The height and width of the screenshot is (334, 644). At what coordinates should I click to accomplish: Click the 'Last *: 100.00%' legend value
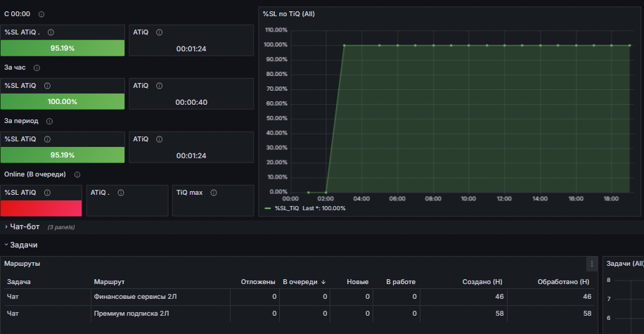pos(324,208)
